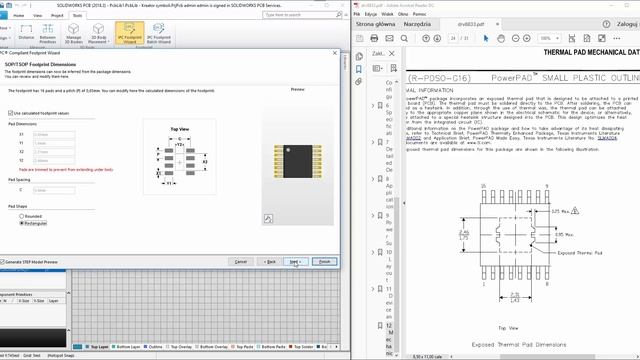Open the bookmark options dropdown

[x=377, y=68]
